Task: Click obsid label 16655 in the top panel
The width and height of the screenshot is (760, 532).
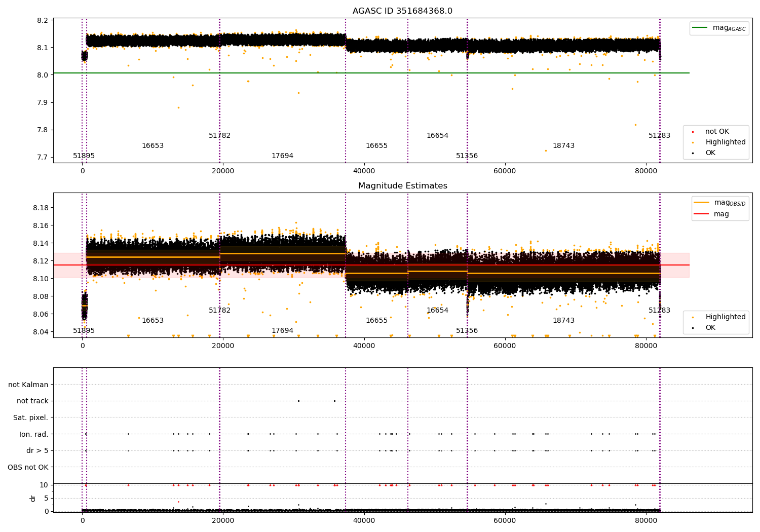Action: [376, 146]
